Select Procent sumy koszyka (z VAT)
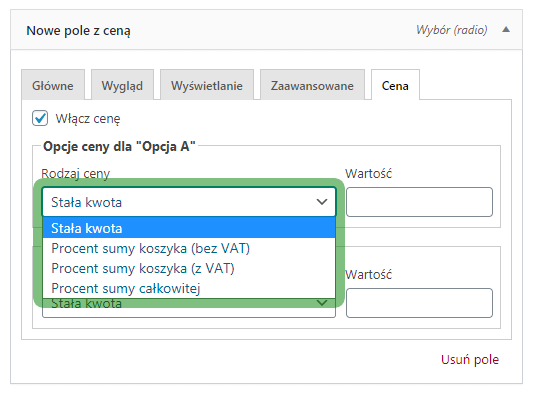 click(x=189, y=268)
